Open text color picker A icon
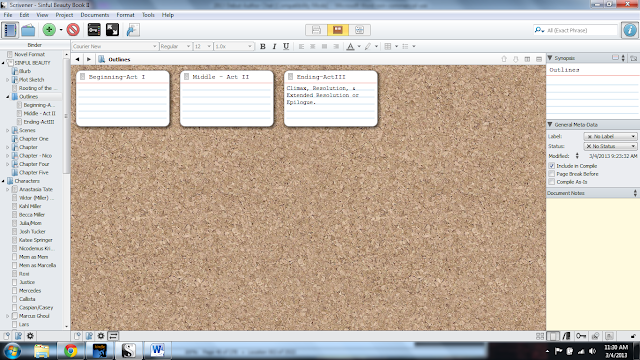Image resolution: width=640 pixels, height=360 pixels. 350,47
